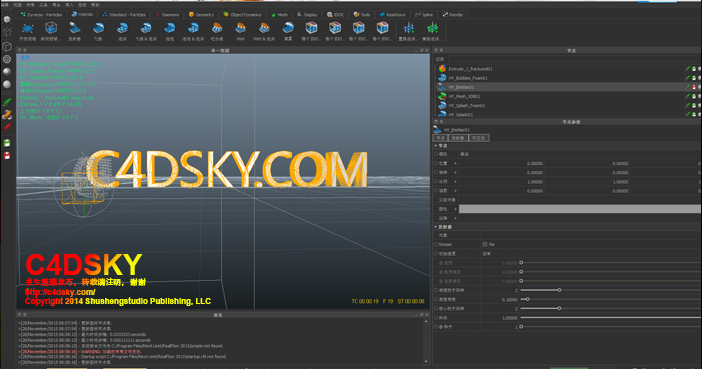Screen dimensions: 702x369
Task: Click the red disk icon in left sidebar
Action: [x=7, y=155]
